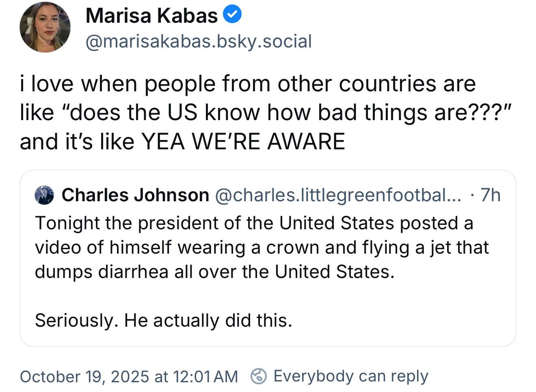Open quoted post via blank gap above "Seriously"
Viewport: 536px width, 392px height.
(x=268, y=296)
